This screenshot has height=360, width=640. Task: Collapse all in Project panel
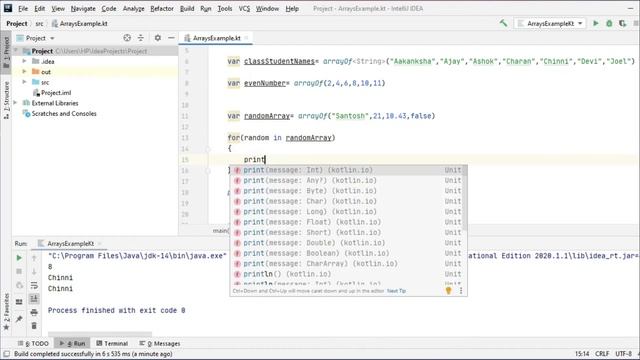141,38
